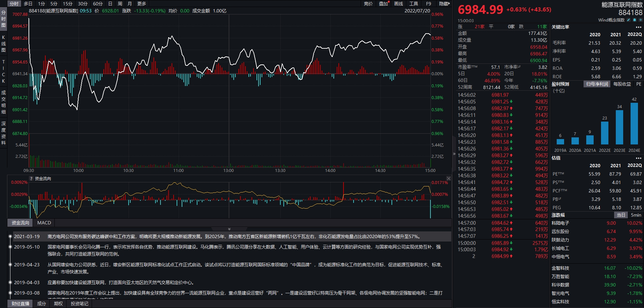Open 智光电气 stock row
Viewport: 644px width, 308px height.
point(597,293)
